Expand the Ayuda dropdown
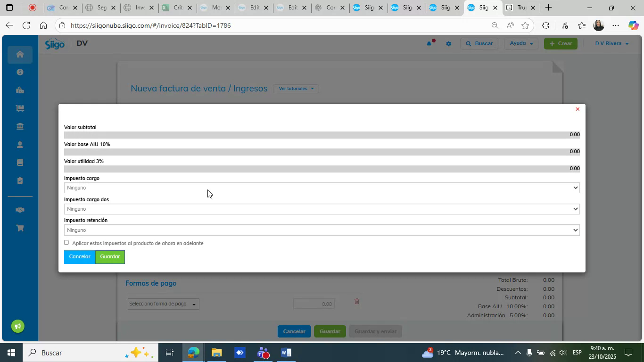 coord(521,43)
